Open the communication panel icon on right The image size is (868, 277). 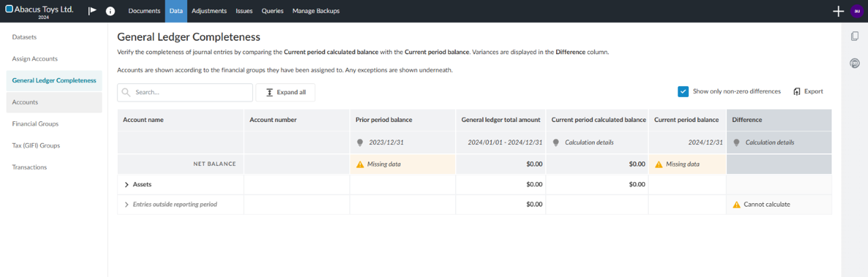coord(854,64)
